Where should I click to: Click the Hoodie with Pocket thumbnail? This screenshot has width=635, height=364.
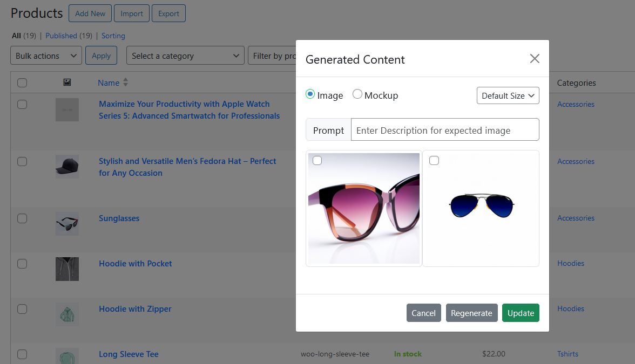click(x=67, y=269)
